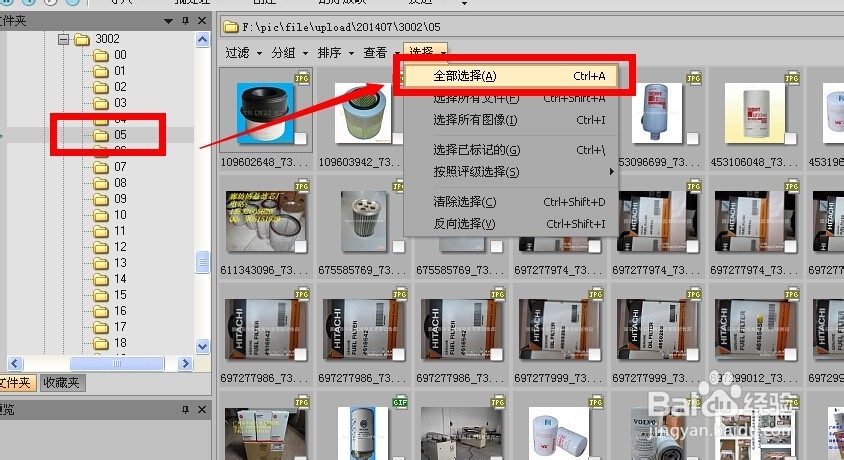Image resolution: width=844 pixels, height=460 pixels.
Task: Switch to the 文件夹 tab
Action: tap(16, 383)
